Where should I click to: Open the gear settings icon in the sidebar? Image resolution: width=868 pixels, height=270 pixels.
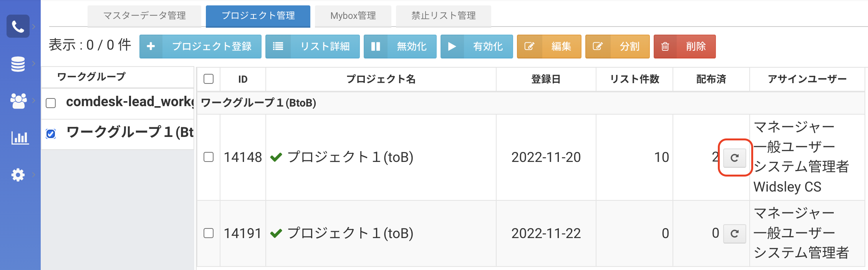(x=18, y=175)
